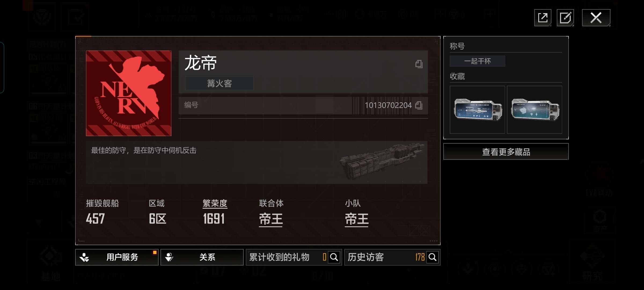The width and height of the screenshot is (644, 290).
Task: Select the first collection item thumbnail
Action: pos(477,110)
